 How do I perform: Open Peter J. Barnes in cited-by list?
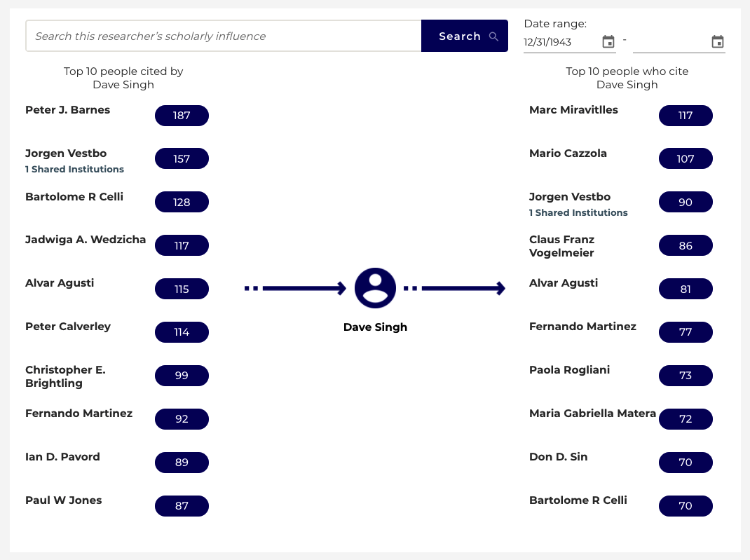click(x=67, y=110)
